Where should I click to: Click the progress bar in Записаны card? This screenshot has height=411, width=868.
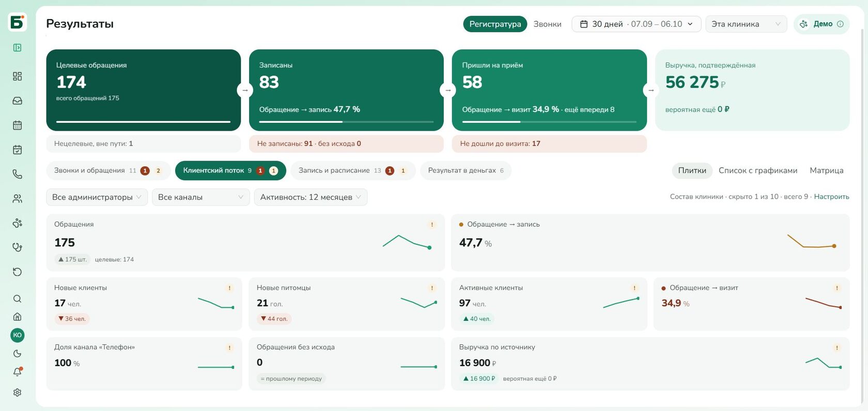(x=346, y=122)
